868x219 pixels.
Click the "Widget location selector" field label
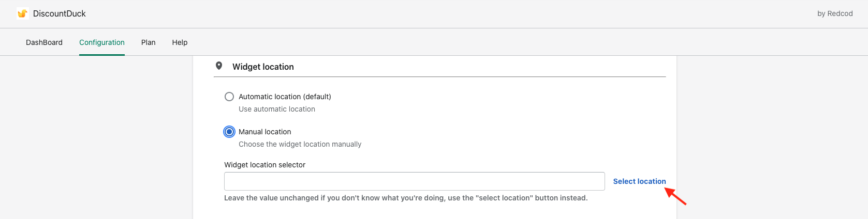point(264,165)
